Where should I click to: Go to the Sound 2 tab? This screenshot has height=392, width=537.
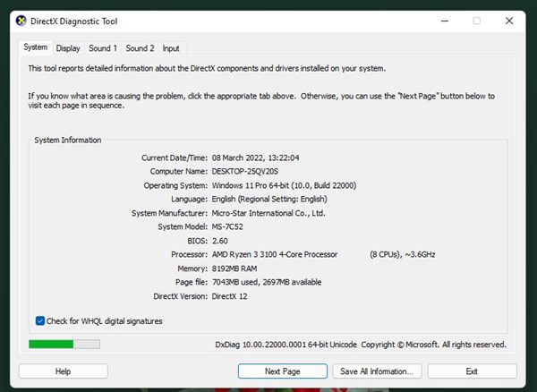pyautogui.click(x=140, y=48)
